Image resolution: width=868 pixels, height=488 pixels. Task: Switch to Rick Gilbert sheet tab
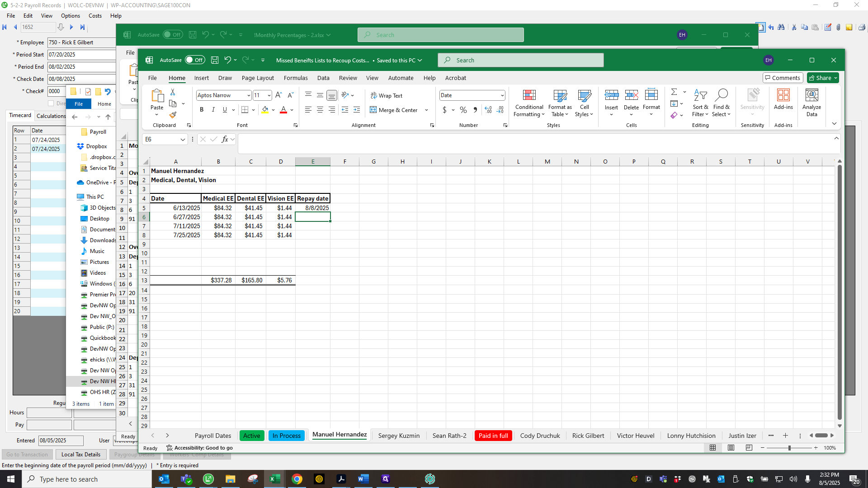coord(588,436)
